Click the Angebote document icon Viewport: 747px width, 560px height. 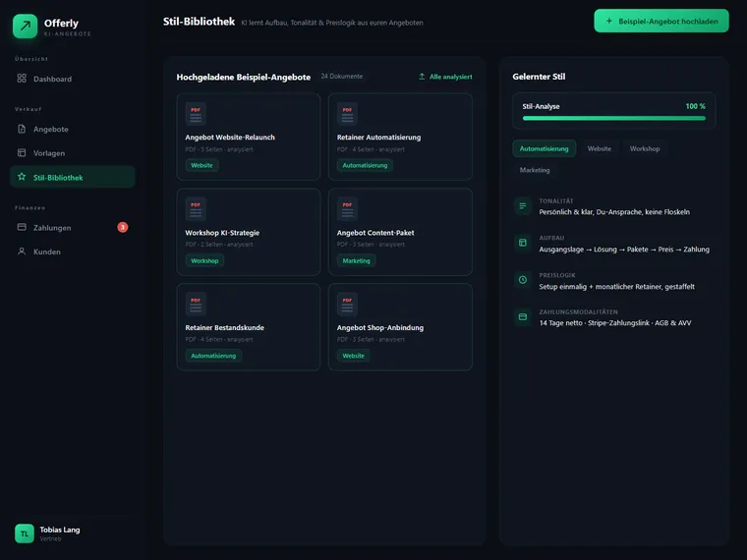click(22, 129)
